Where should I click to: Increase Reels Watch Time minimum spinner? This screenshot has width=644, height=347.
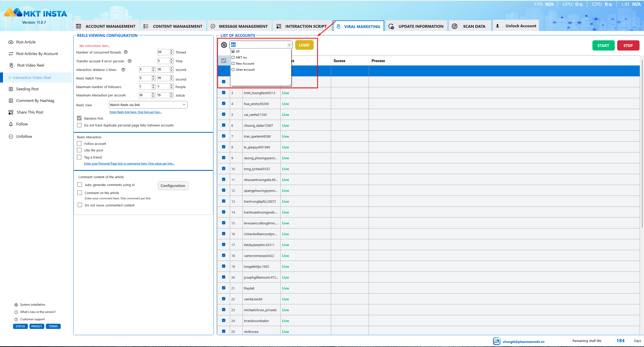153,77
